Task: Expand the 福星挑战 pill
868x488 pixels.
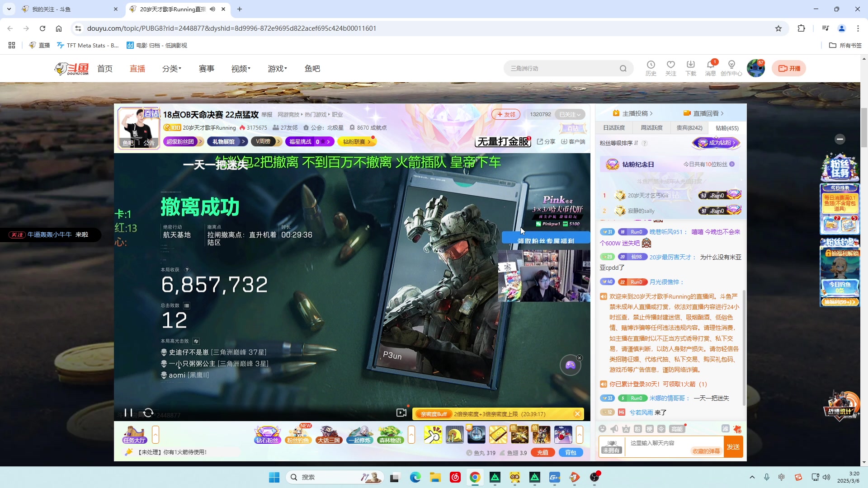Action: click(x=310, y=142)
